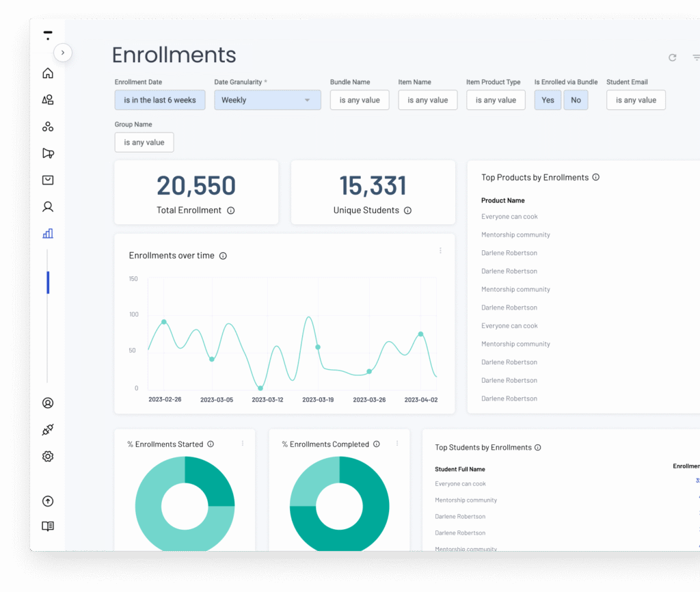Select Yes for Is Enrolled via Bundle
700x592 pixels.
pyautogui.click(x=548, y=100)
